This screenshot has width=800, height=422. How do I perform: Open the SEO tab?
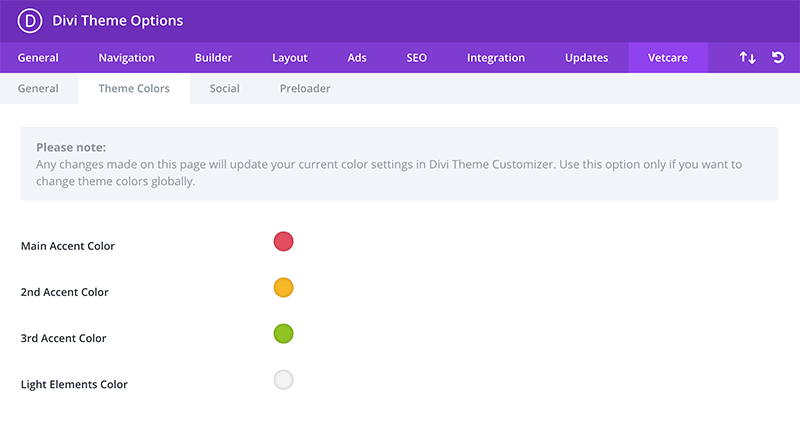(416, 58)
